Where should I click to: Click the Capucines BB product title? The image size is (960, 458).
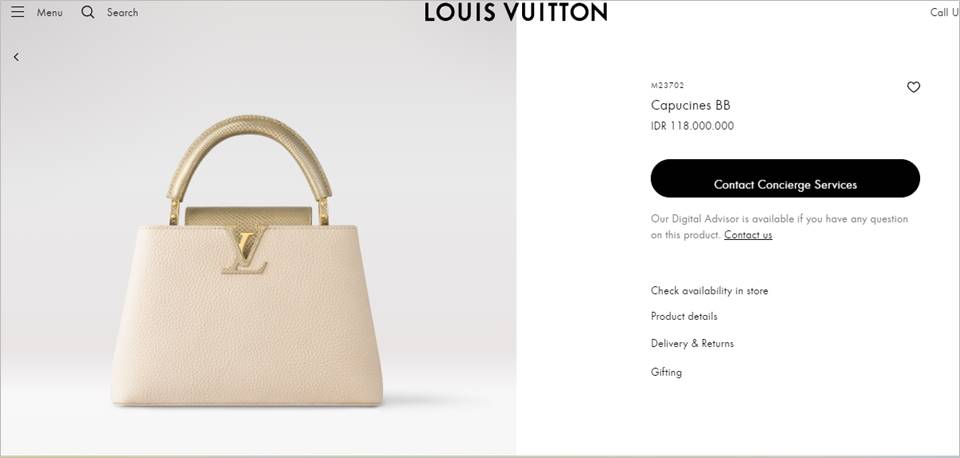691,105
